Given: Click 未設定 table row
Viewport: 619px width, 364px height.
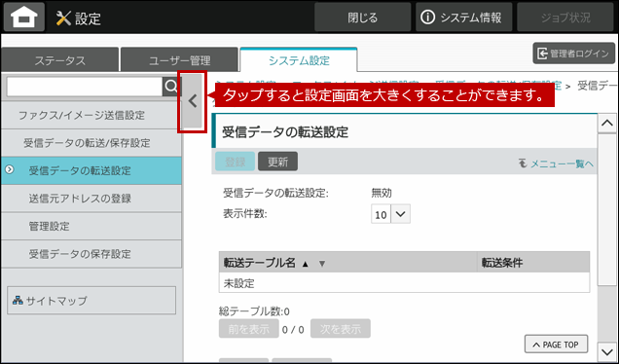Looking at the screenshot, I should [404, 282].
